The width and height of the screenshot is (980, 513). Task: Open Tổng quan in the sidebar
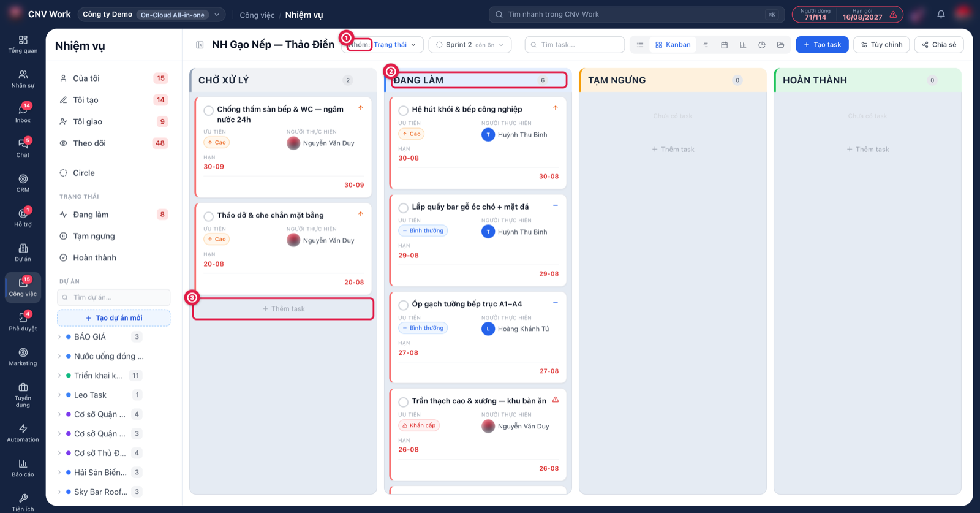(23, 45)
